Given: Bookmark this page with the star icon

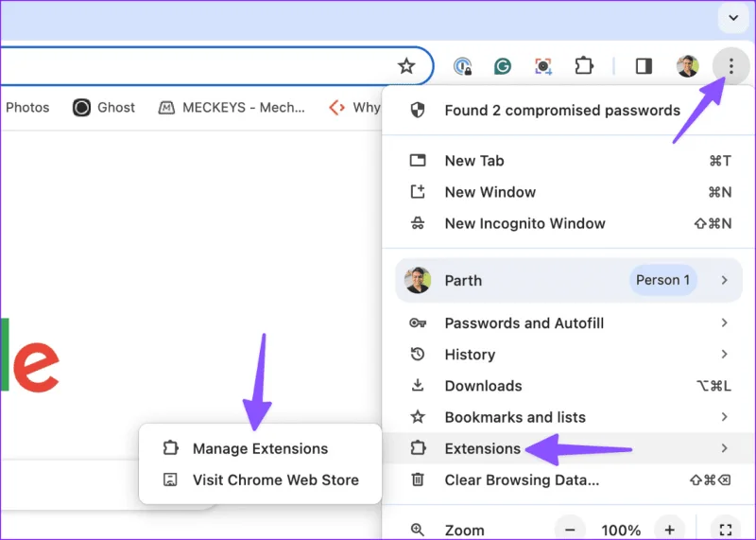Looking at the screenshot, I should click(x=406, y=66).
